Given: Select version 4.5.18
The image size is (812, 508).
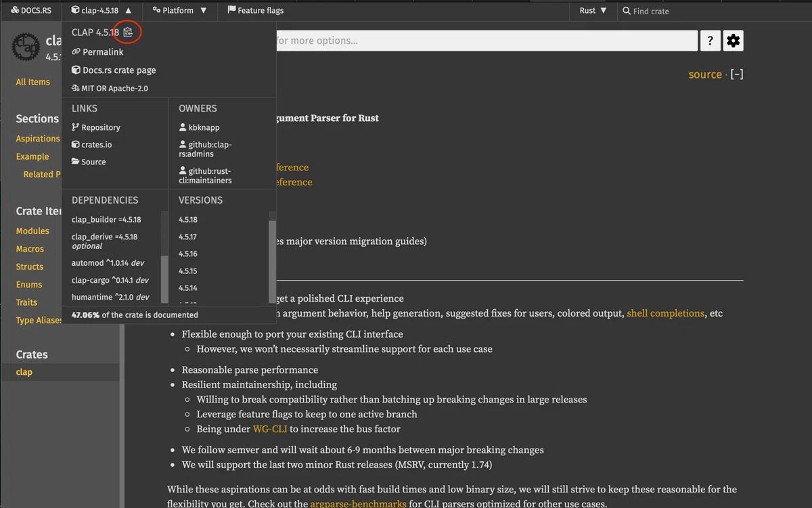Looking at the screenshot, I should (188, 219).
